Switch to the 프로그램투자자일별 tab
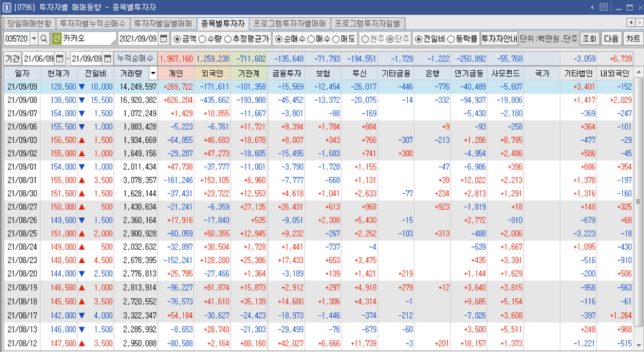 (x=367, y=23)
